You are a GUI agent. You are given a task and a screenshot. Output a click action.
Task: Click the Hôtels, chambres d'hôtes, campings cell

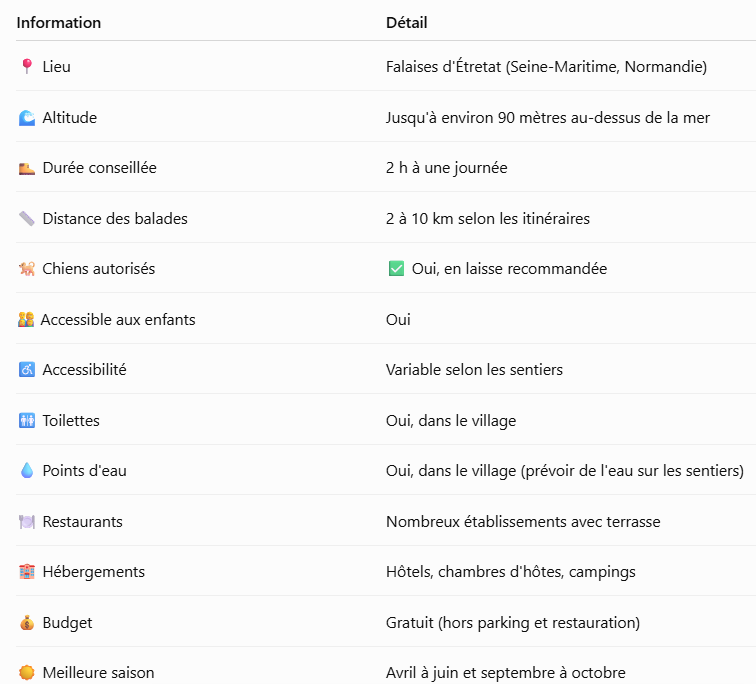pyautogui.click(x=511, y=571)
